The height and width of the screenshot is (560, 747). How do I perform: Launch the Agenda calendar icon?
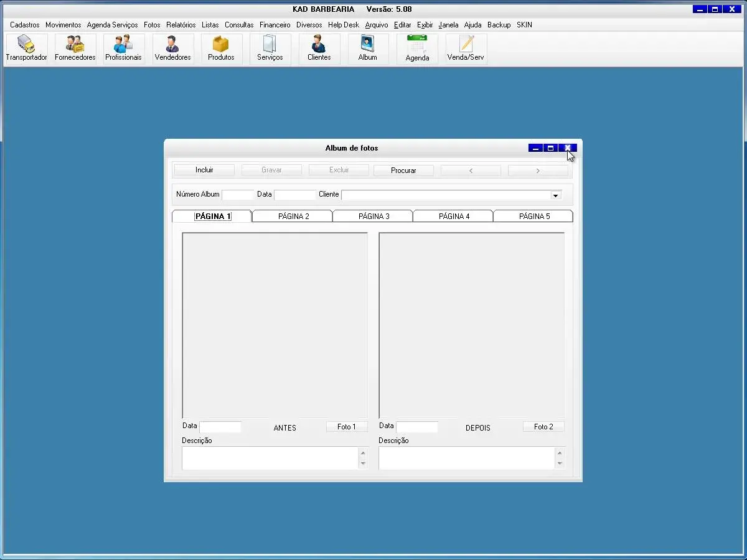pyautogui.click(x=417, y=49)
